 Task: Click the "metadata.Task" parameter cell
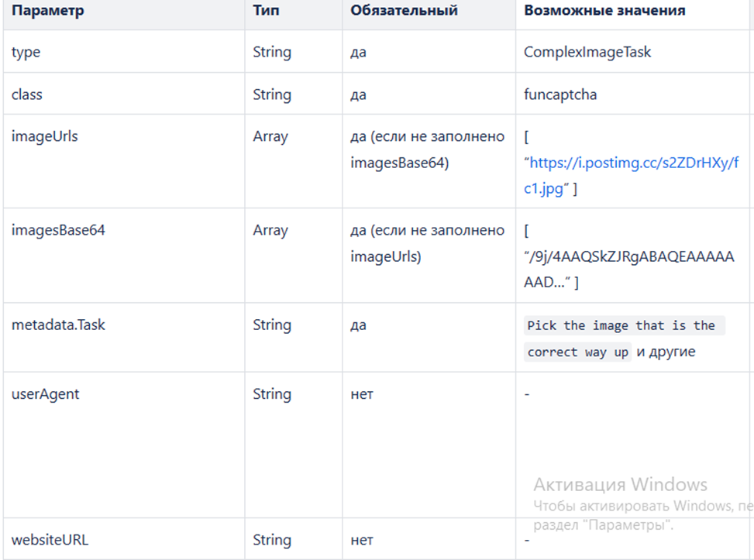[x=58, y=325]
